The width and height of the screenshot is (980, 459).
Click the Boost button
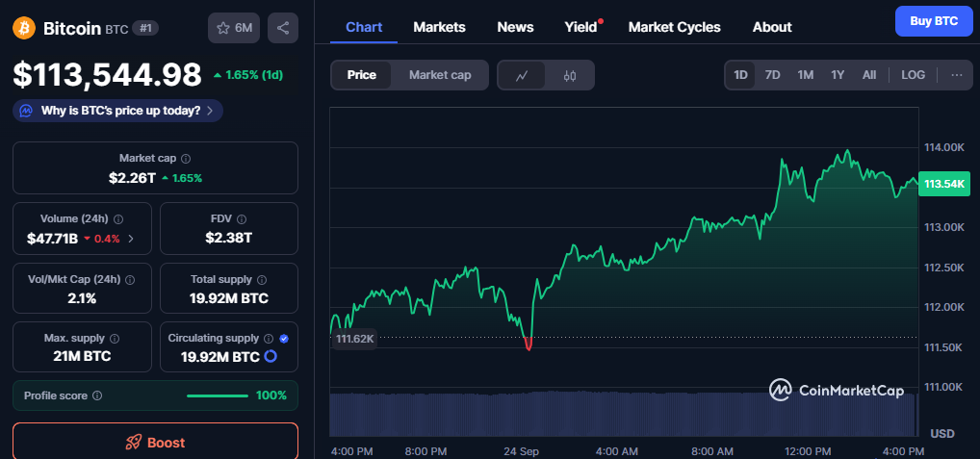point(156,442)
